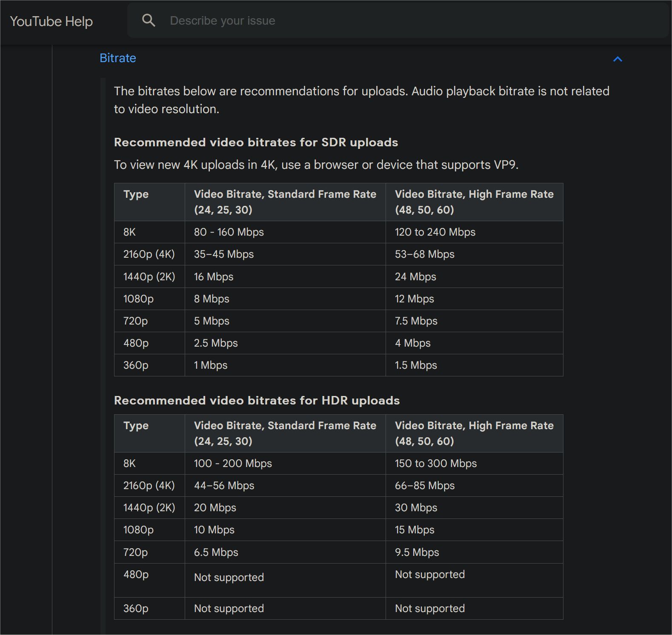
Task: Select the '1.5 Mbps' cell
Action: coord(416,365)
